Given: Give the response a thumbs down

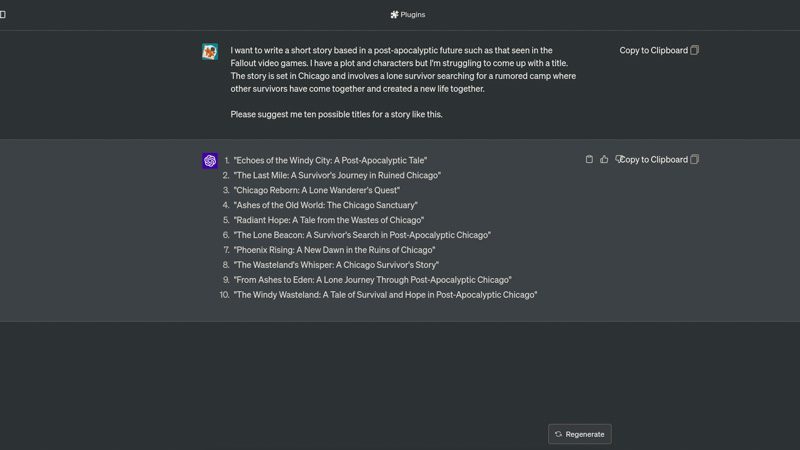Looking at the screenshot, I should tap(618, 159).
